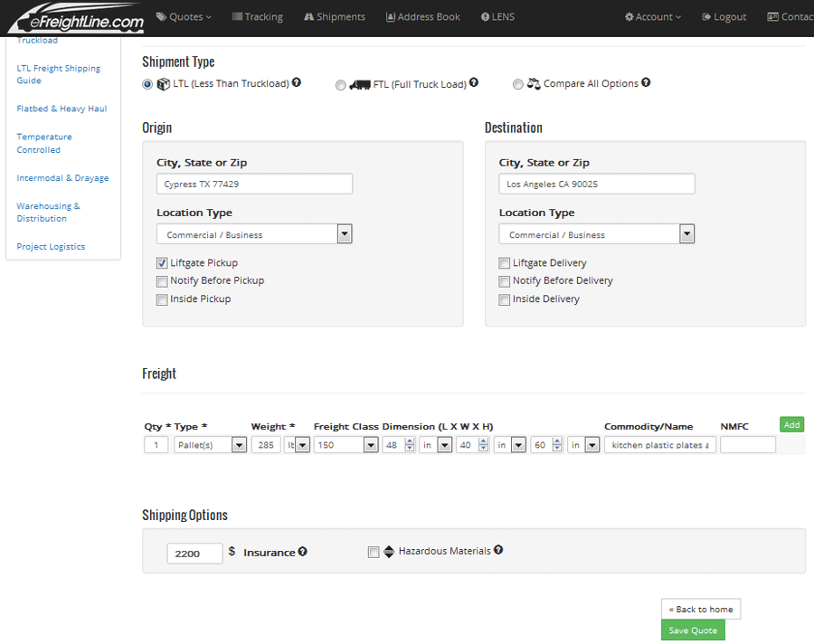The width and height of the screenshot is (814, 644).
Task: Click the green Add button
Action: 791,424
